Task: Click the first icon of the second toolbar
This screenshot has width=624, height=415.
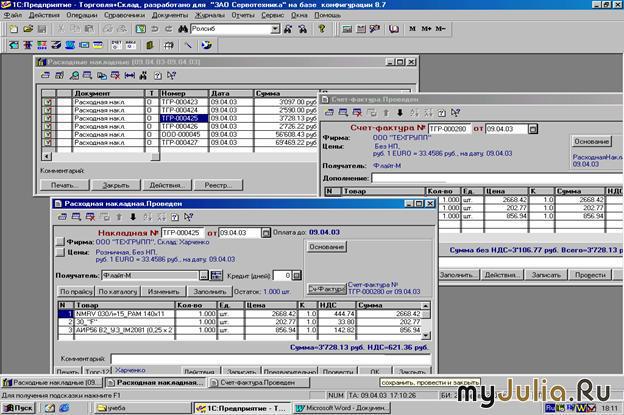Action: [14, 45]
